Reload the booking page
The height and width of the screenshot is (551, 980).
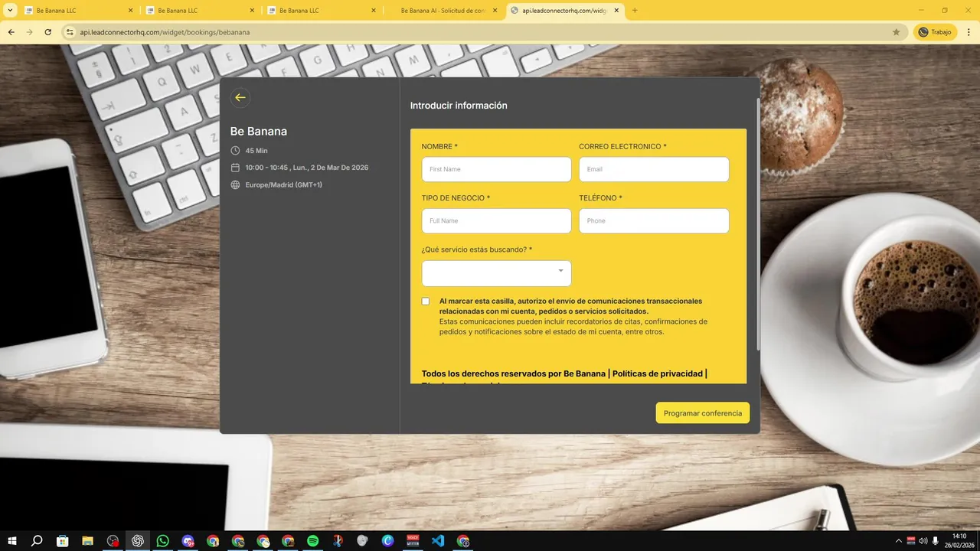tap(48, 32)
